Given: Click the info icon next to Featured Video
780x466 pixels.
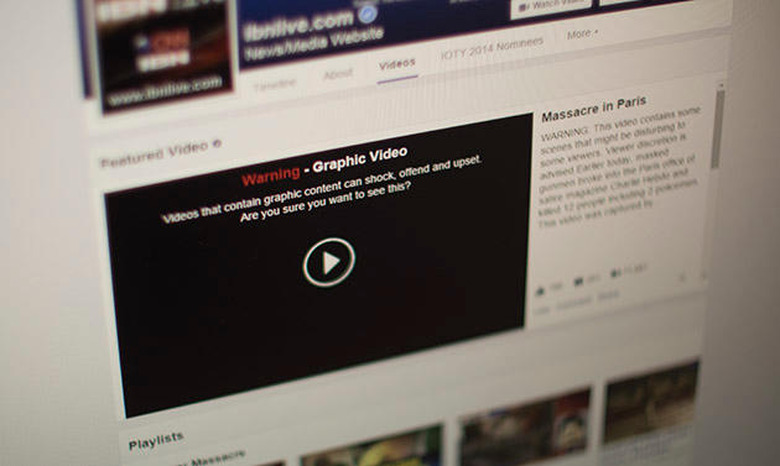Looking at the screenshot, I should pyautogui.click(x=216, y=144).
